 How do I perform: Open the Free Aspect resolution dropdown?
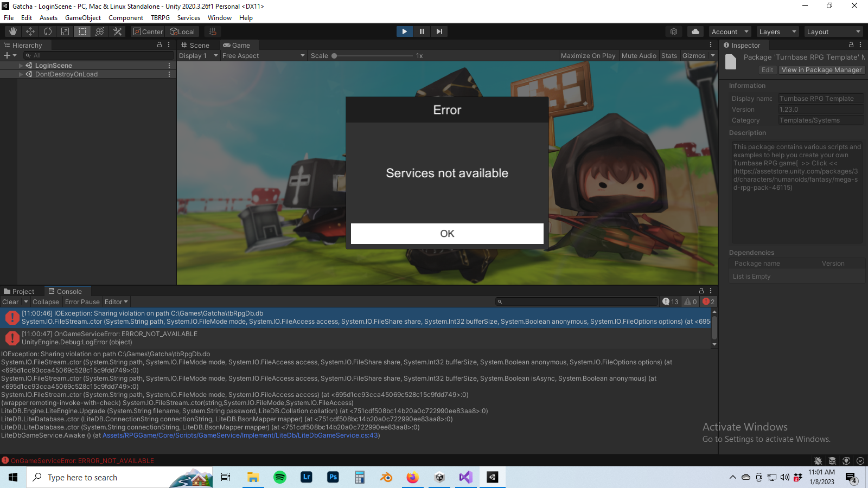(x=263, y=55)
